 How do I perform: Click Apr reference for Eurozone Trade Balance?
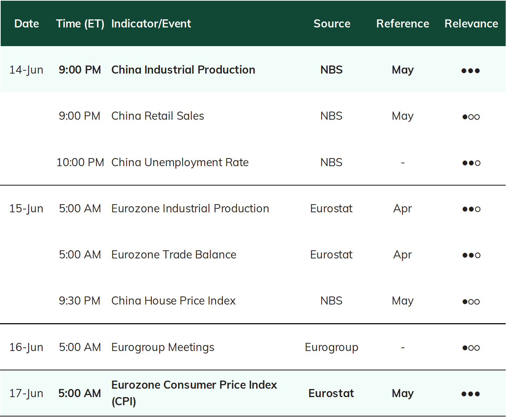click(x=403, y=255)
